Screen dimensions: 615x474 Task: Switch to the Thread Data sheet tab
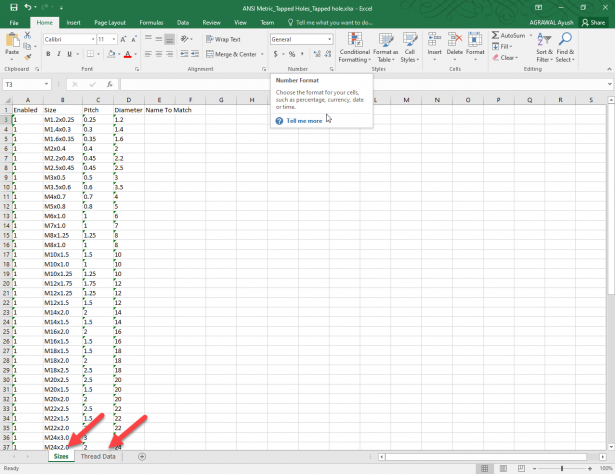[x=98, y=457]
